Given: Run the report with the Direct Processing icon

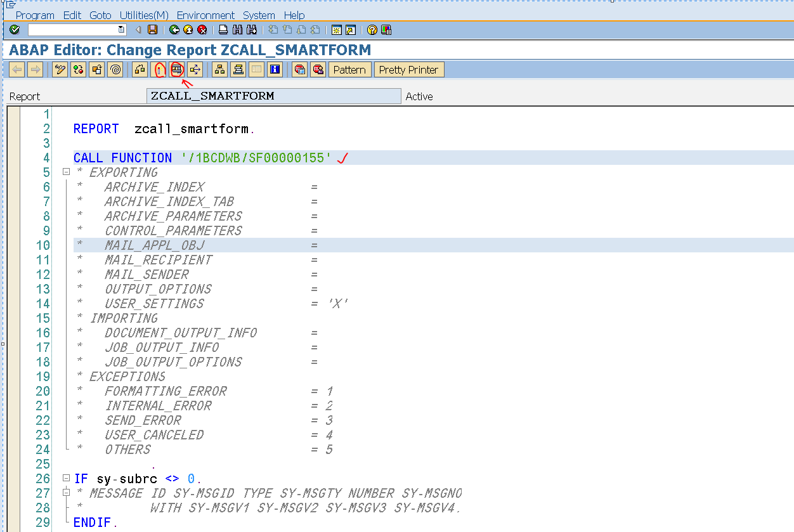Looking at the screenshot, I should (177, 70).
